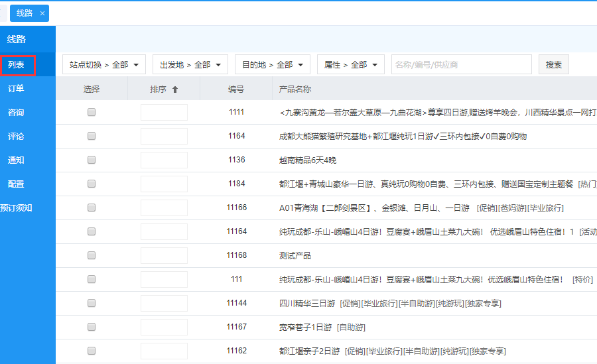The height and width of the screenshot is (364, 597).
Task: Select the checkbox for product 1164
Action: point(92,137)
